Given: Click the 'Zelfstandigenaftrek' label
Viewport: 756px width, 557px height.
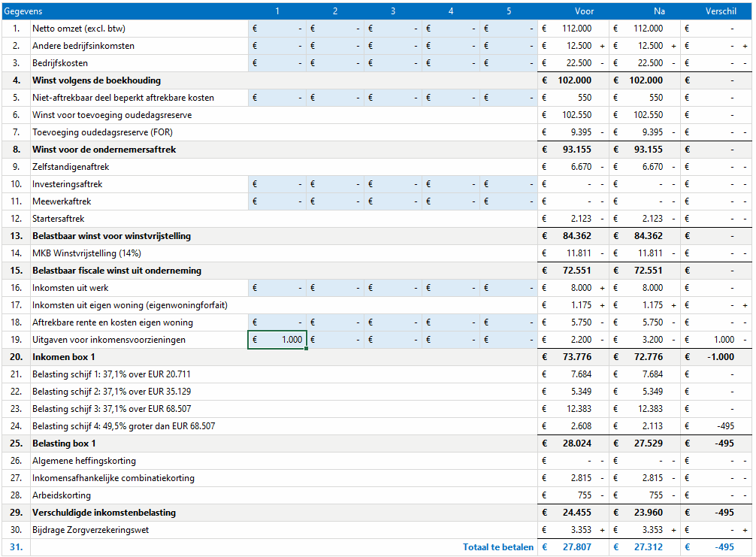Looking at the screenshot, I should (71, 167).
